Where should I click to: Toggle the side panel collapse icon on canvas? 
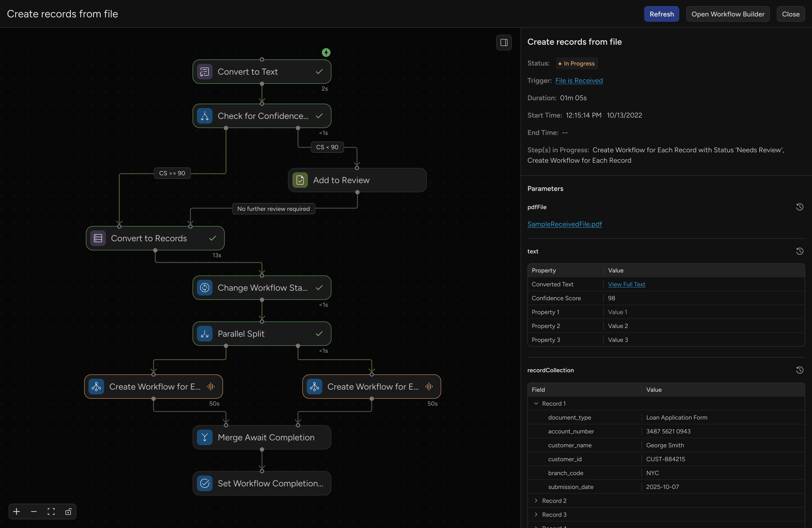(x=504, y=42)
